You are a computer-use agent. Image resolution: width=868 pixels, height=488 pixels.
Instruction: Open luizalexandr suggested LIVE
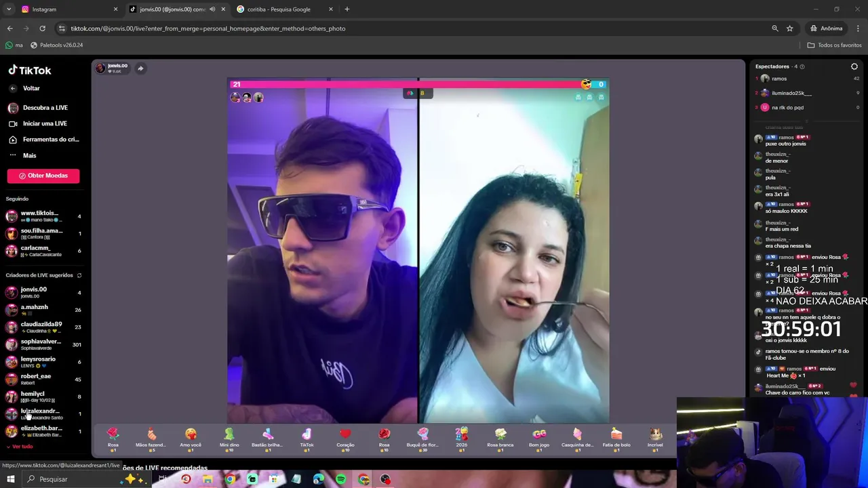(43, 413)
